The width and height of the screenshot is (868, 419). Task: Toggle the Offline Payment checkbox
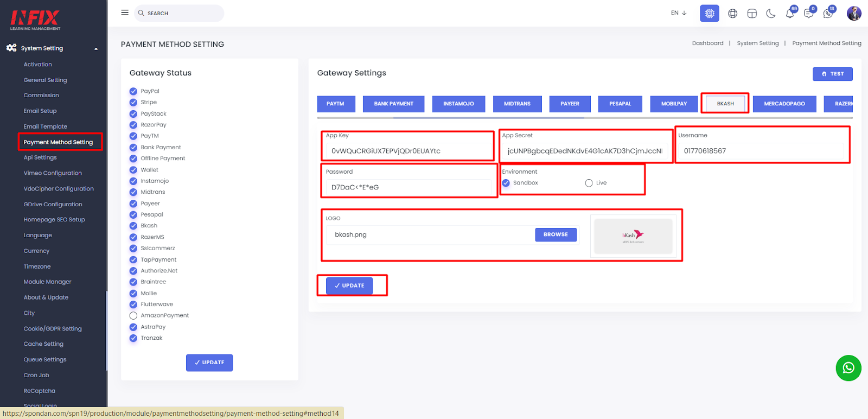[x=133, y=158]
